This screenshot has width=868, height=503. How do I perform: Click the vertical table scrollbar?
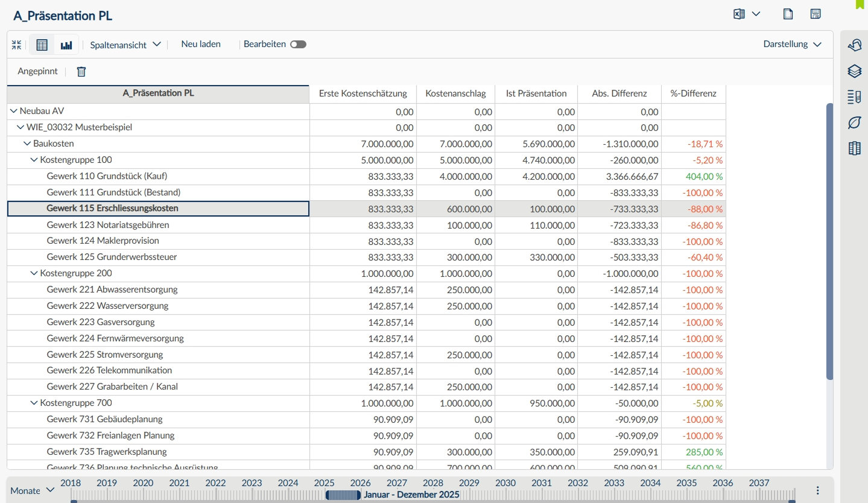tap(829, 241)
